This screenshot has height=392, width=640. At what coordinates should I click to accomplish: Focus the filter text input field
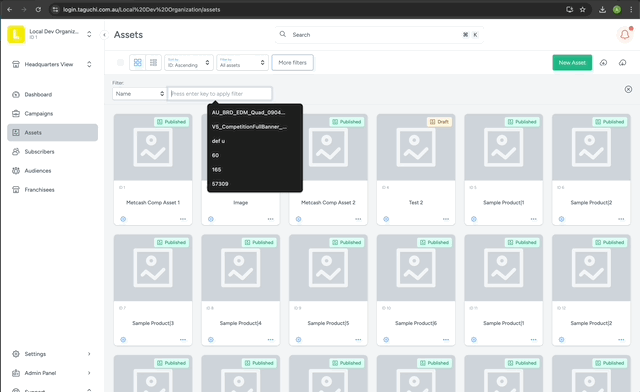pos(220,94)
